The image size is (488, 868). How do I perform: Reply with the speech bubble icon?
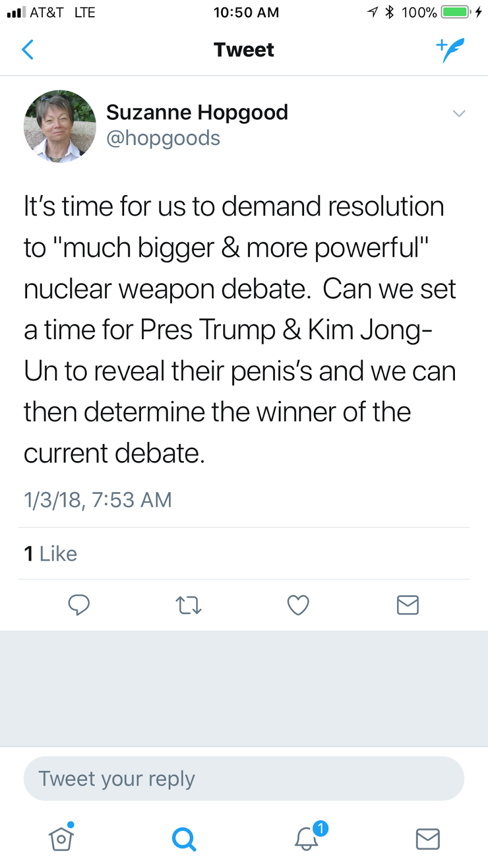(79, 604)
